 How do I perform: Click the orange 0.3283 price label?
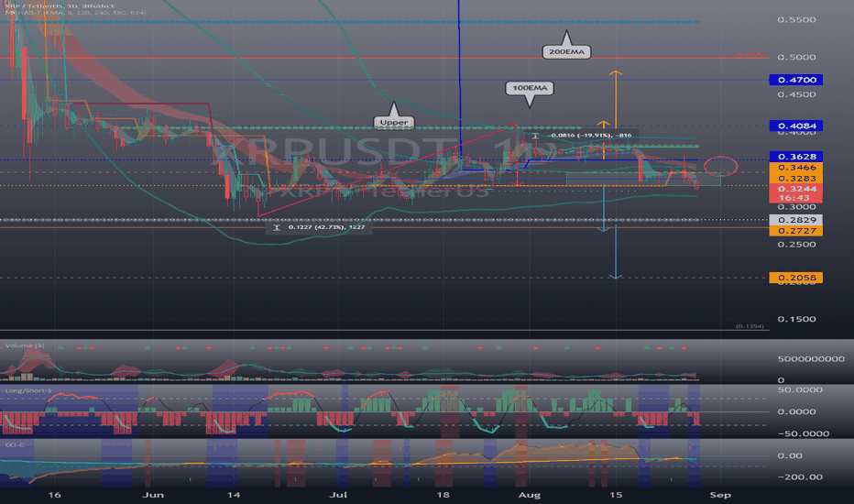(x=795, y=178)
